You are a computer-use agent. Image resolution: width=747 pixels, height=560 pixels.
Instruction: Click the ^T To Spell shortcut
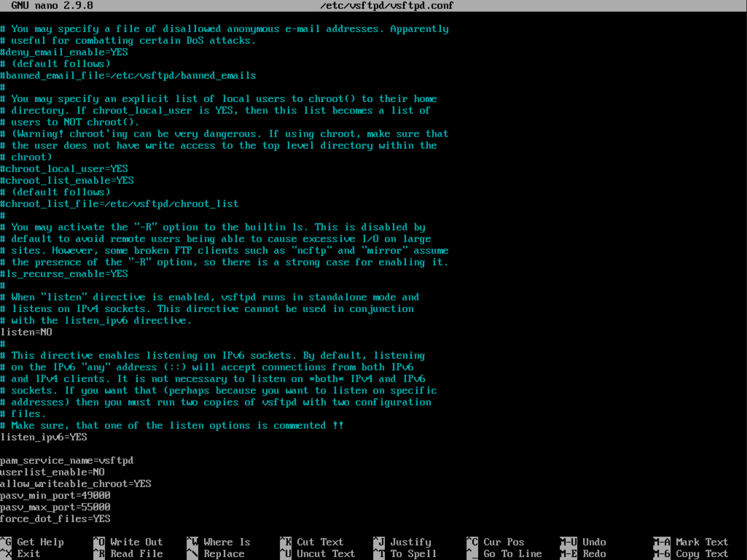405,554
